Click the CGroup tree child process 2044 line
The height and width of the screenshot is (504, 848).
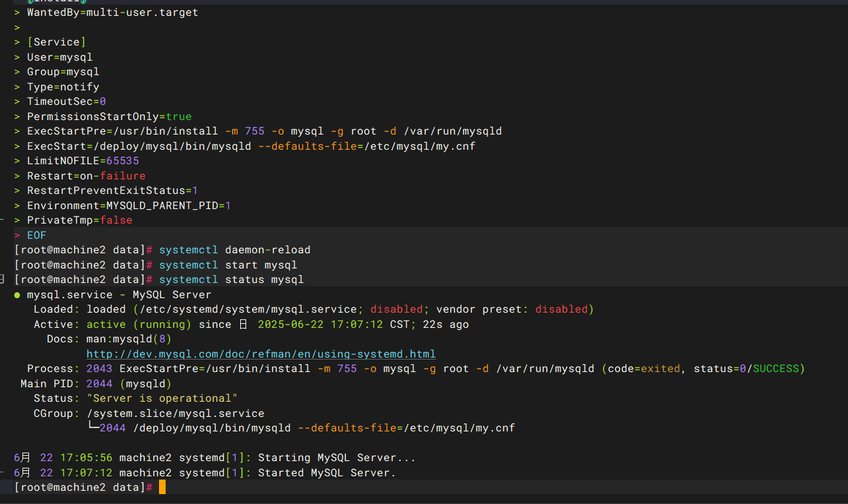point(300,428)
